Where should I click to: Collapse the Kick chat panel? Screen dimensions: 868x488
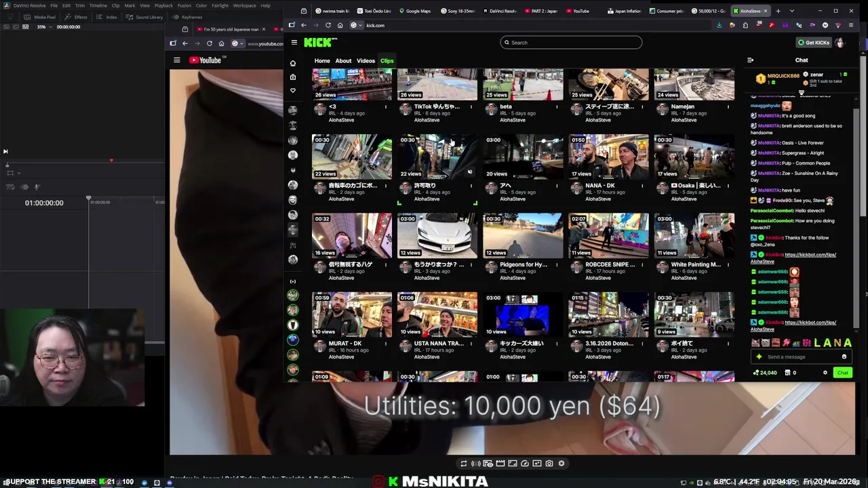[750, 60]
